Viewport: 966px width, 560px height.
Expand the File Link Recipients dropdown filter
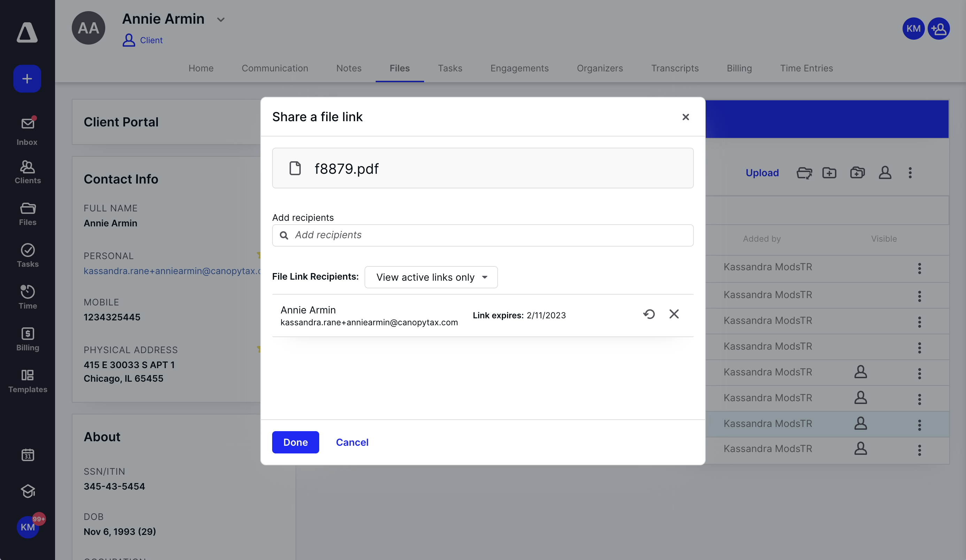(x=431, y=277)
